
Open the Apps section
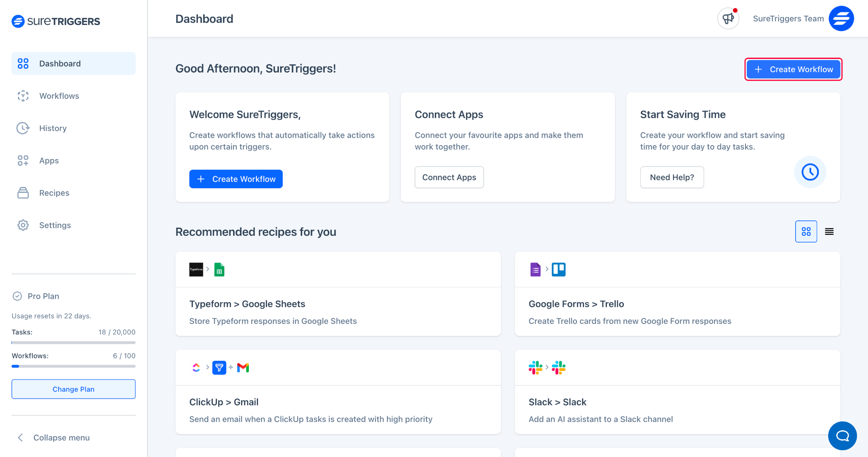(48, 160)
